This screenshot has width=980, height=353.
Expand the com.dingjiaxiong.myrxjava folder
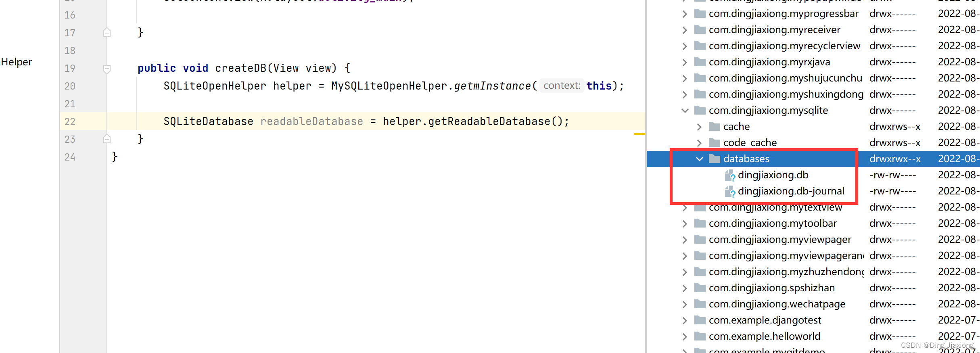[x=685, y=62]
